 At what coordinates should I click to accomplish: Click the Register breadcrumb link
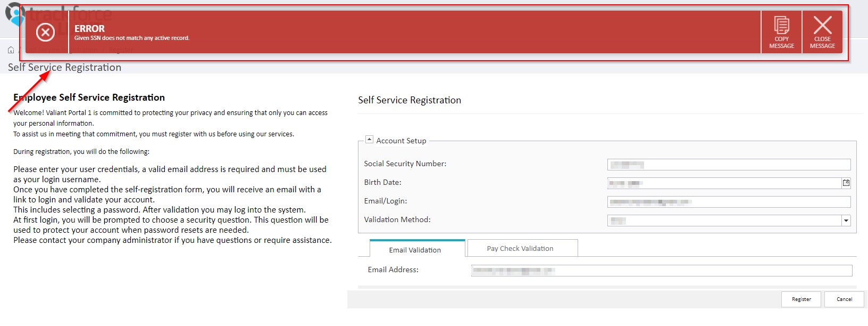(x=121, y=50)
